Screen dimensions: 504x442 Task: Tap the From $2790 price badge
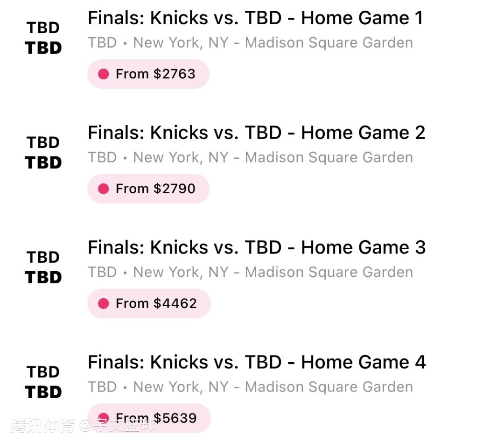(148, 189)
